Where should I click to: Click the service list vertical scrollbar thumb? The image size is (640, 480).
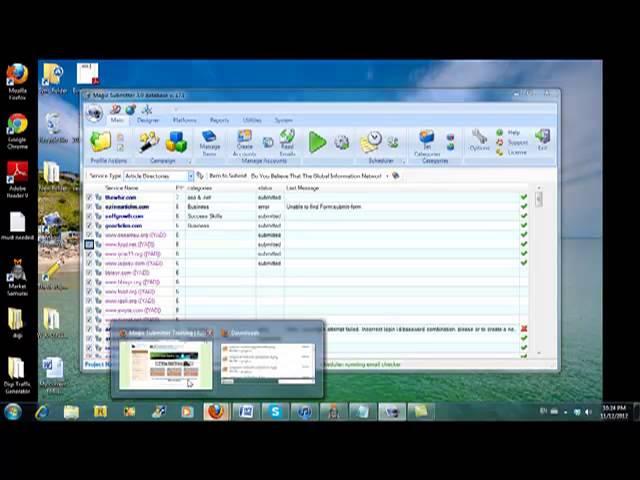pyautogui.click(x=539, y=200)
